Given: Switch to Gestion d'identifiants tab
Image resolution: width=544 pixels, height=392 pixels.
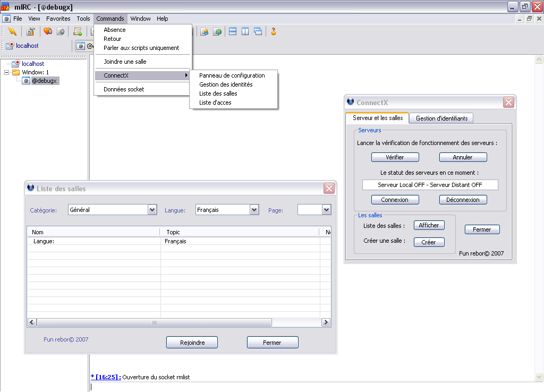Looking at the screenshot, I should click(441, 118).
